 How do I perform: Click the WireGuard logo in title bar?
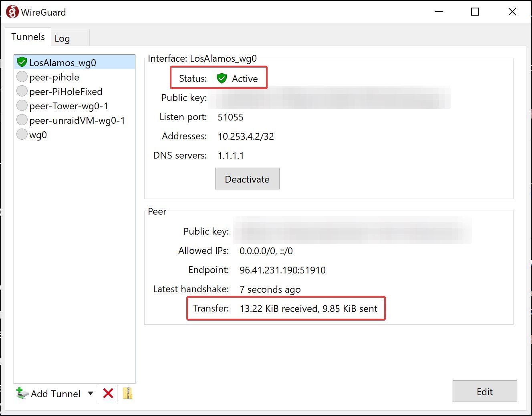[12, 12]
